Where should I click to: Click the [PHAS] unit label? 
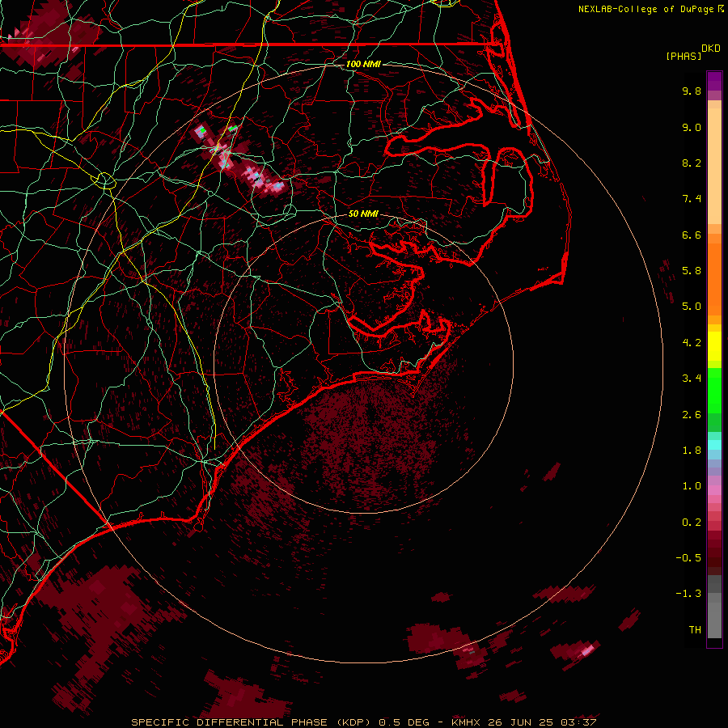click(x=684, y=57)
